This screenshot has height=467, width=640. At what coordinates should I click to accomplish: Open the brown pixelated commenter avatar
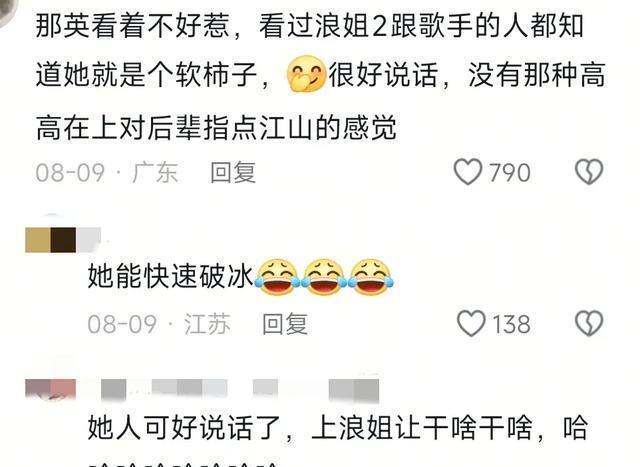click(x=51, y=240)
